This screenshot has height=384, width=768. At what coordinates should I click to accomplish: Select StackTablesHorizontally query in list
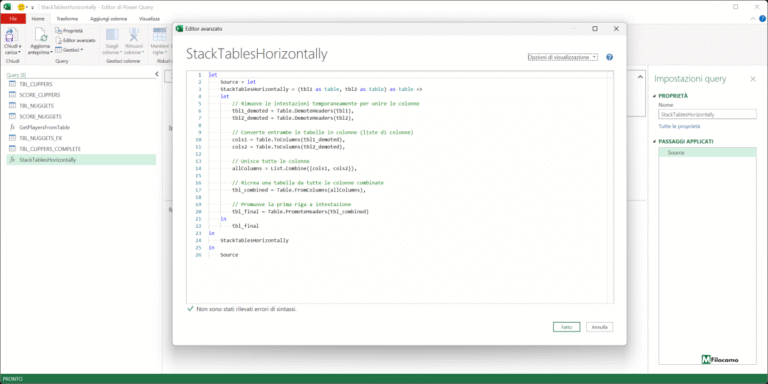[x=81, y=160]
